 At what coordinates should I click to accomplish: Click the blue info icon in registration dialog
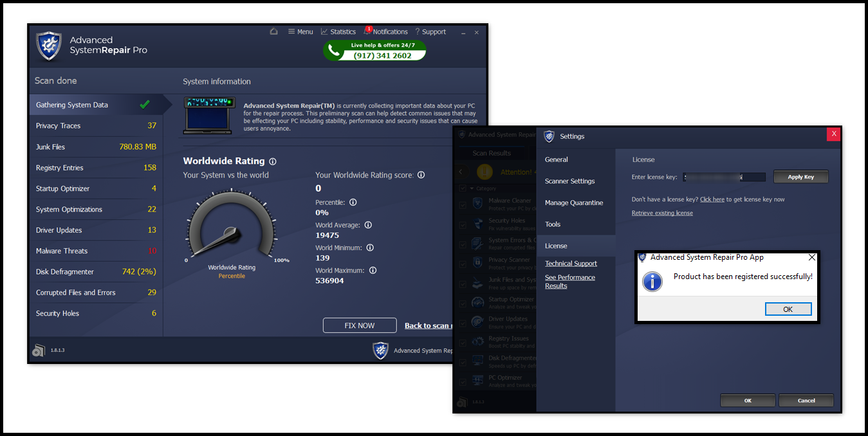[x=653, y=281]
